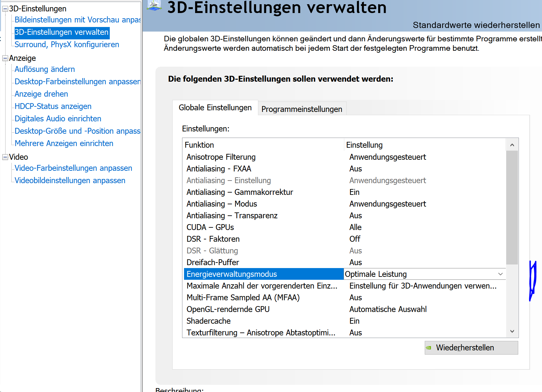Select Antialiasing - FXAA row
542x392 pixels.
tap(345, 169)
